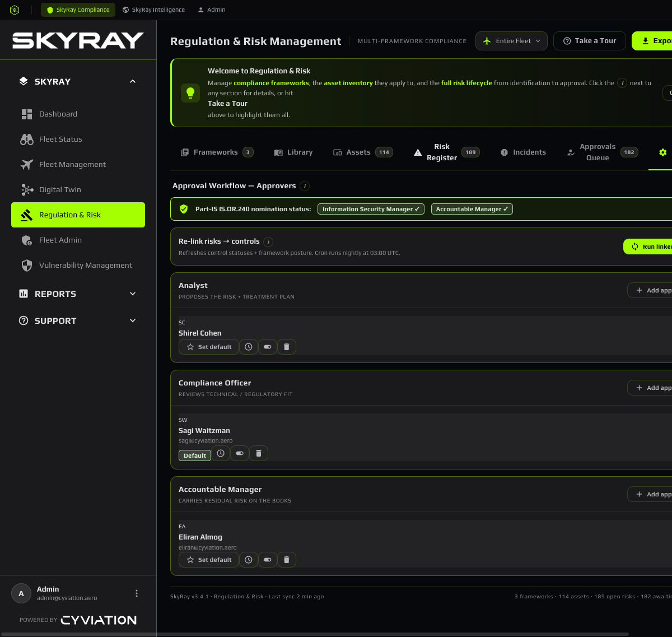Click info icon next to Approval Workflow heading
The image size is (672, 637).
[304, 186]
